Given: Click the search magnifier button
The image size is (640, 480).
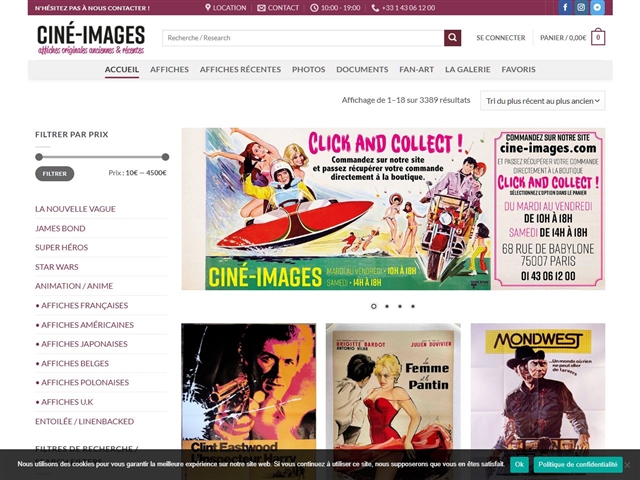Looking at the screenshot, I should (x=452, y=38).
